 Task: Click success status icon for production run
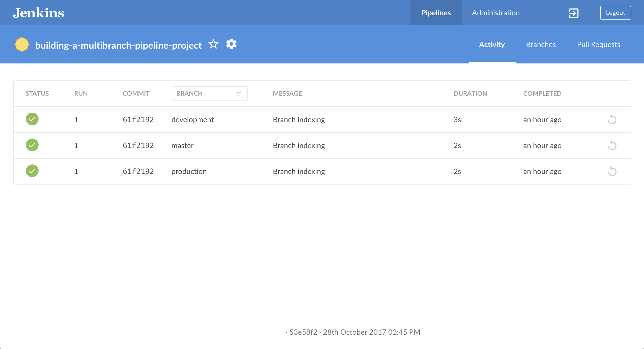click(x=32, y=171)
